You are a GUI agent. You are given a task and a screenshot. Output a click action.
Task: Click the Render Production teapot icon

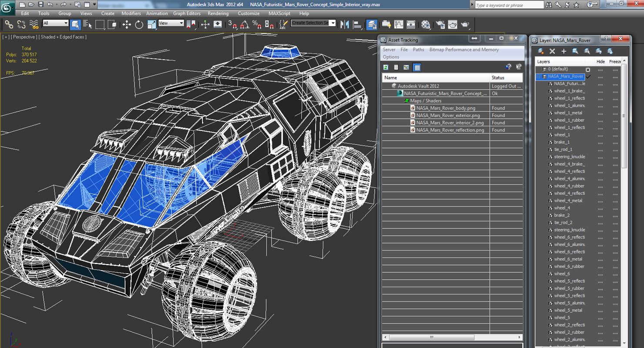[x=465, y=24]
